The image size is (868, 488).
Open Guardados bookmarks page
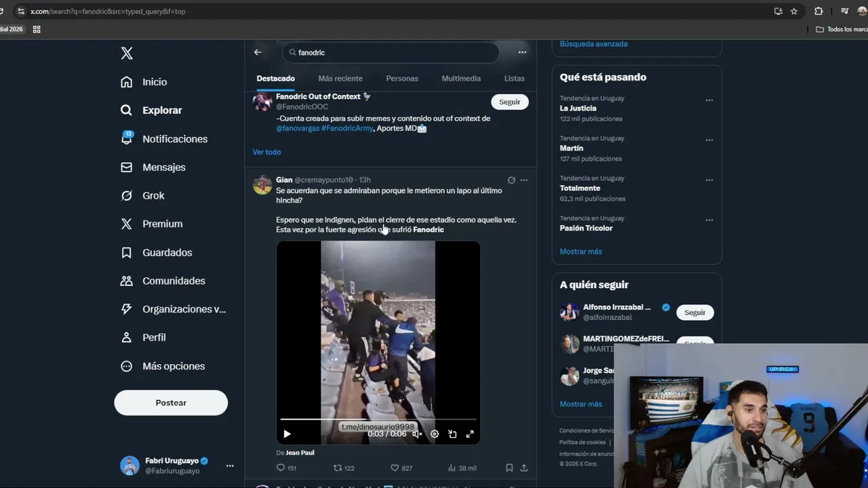click(x=156, y=252)
